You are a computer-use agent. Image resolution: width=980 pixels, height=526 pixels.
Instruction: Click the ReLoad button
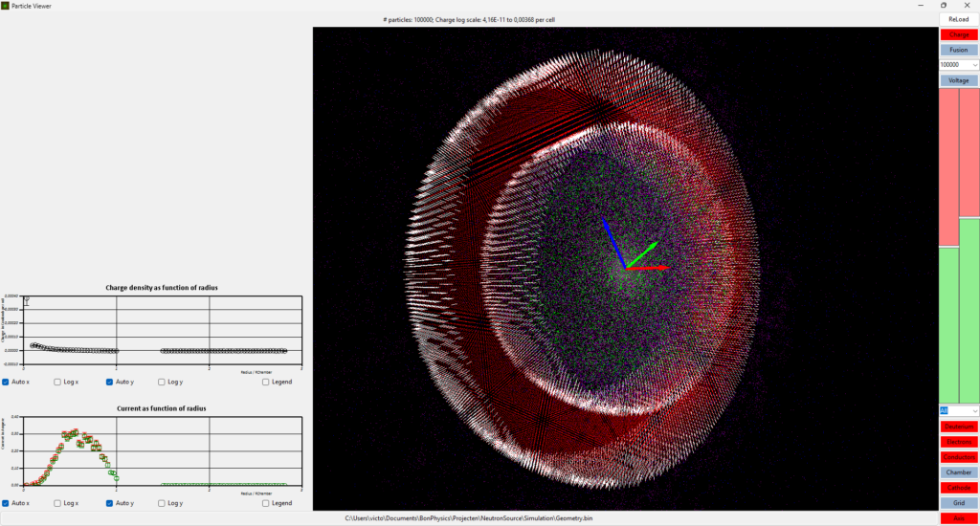coord(958,19)
